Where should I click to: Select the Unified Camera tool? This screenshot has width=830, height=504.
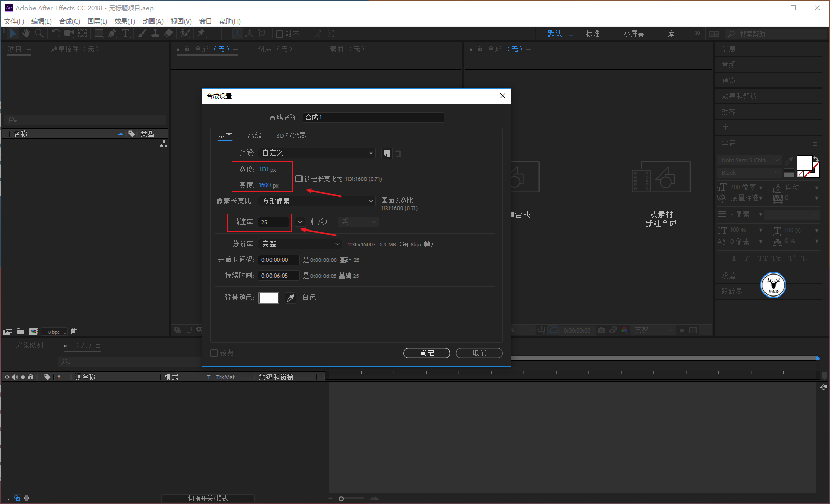[69, 34]
